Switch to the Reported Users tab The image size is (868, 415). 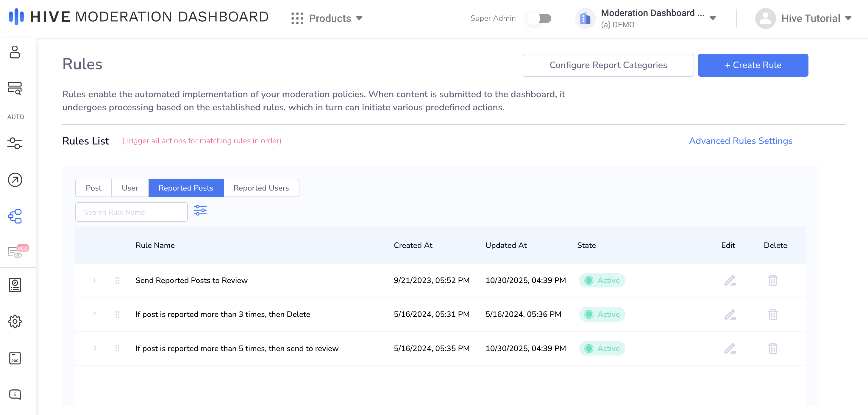261,188
